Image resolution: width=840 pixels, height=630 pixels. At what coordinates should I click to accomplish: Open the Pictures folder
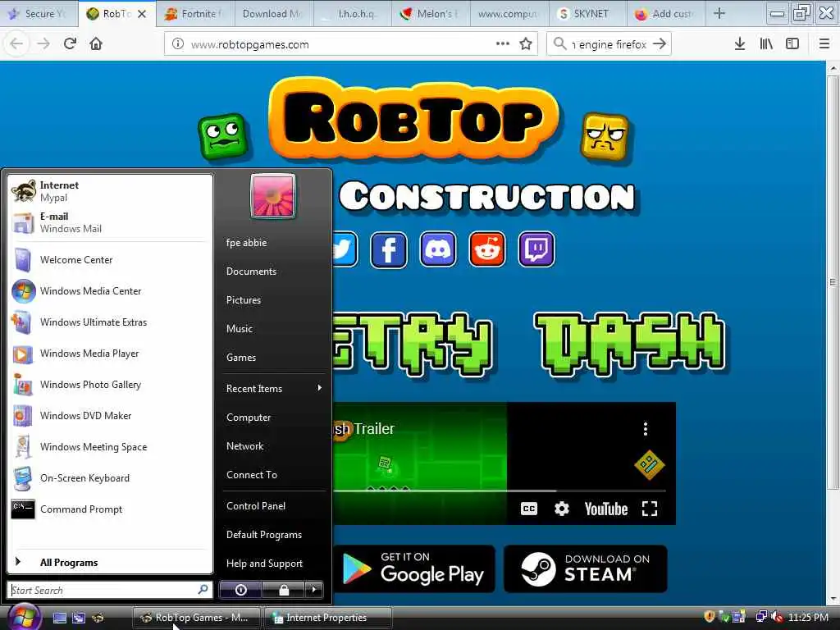(273, 300)
